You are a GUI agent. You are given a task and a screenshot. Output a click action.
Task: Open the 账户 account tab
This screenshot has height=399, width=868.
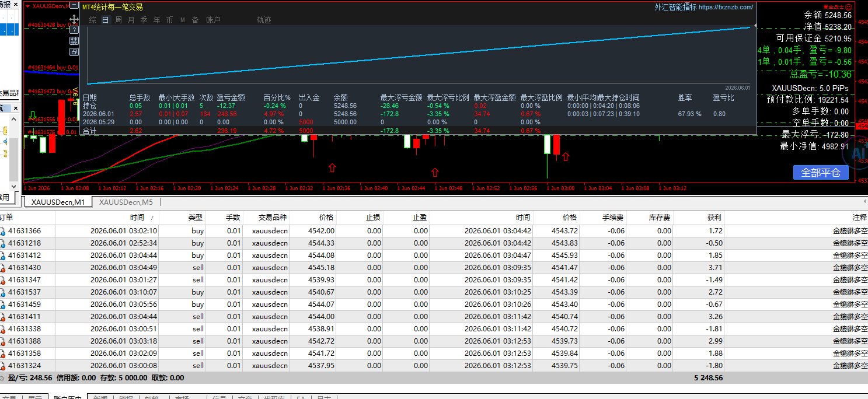(213, 20)
